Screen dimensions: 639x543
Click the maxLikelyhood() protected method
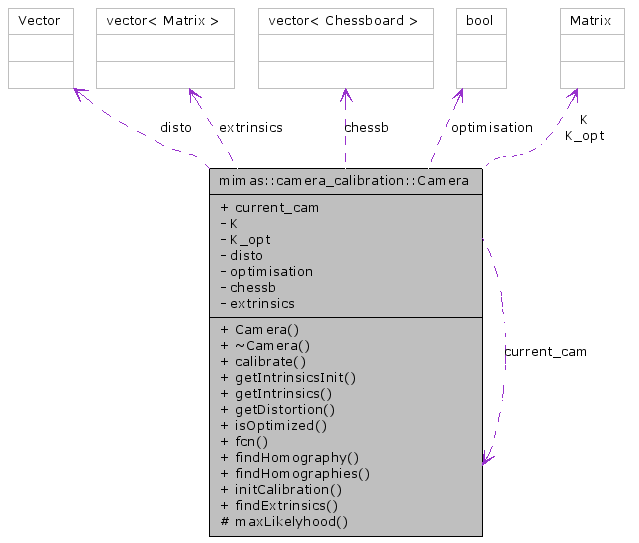[x=291, y=521]
